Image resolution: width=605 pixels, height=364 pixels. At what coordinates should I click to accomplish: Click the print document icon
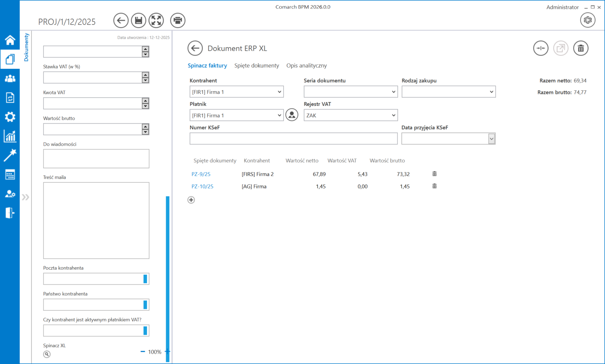[x=178, y=20]
